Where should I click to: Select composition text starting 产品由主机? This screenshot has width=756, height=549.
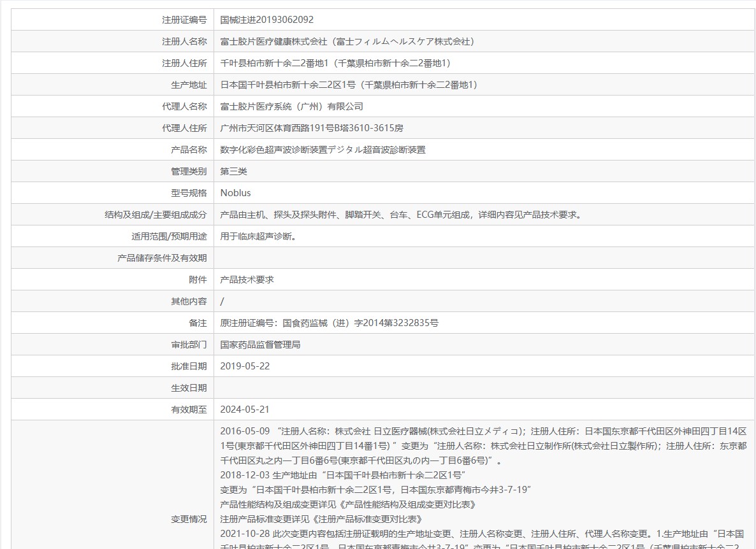click(402, 215)
